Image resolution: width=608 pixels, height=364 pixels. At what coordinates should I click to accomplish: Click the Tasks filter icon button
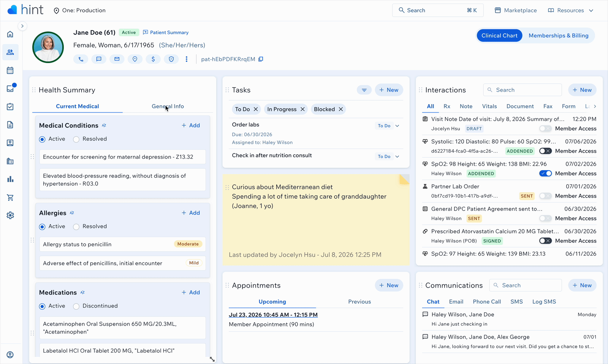(364, 90)
